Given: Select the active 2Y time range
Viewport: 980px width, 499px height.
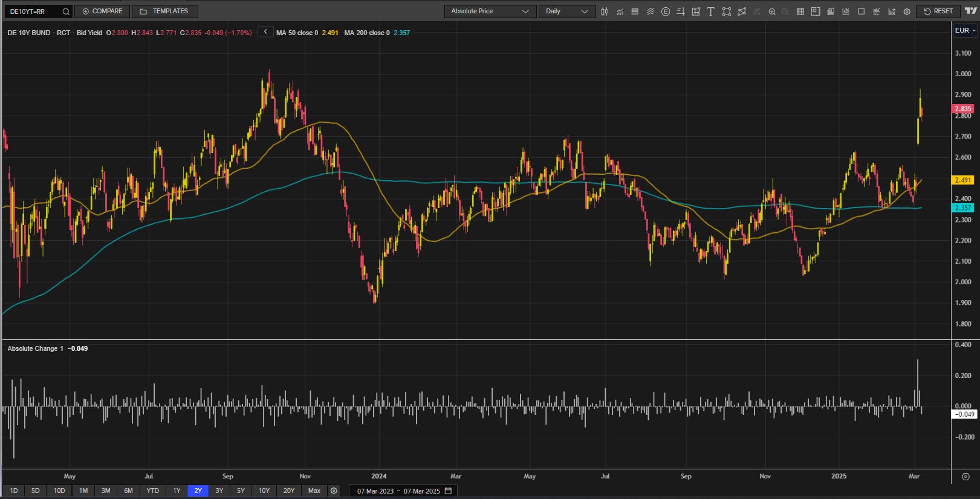Looking at the screenshot, I should pyautogui.click(x=198, y=491).
